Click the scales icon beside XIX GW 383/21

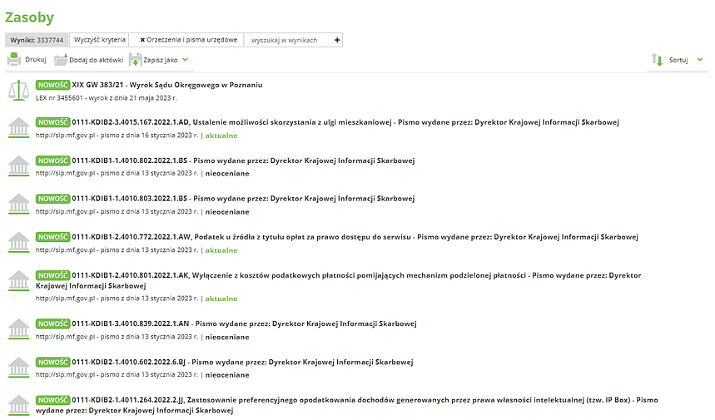17,91
